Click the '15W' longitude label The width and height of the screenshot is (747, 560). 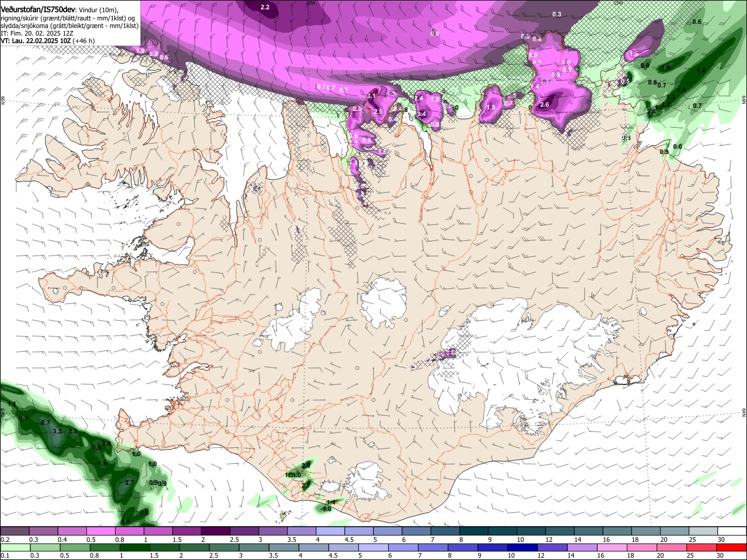pyautogui.click(x=619, y=3)
